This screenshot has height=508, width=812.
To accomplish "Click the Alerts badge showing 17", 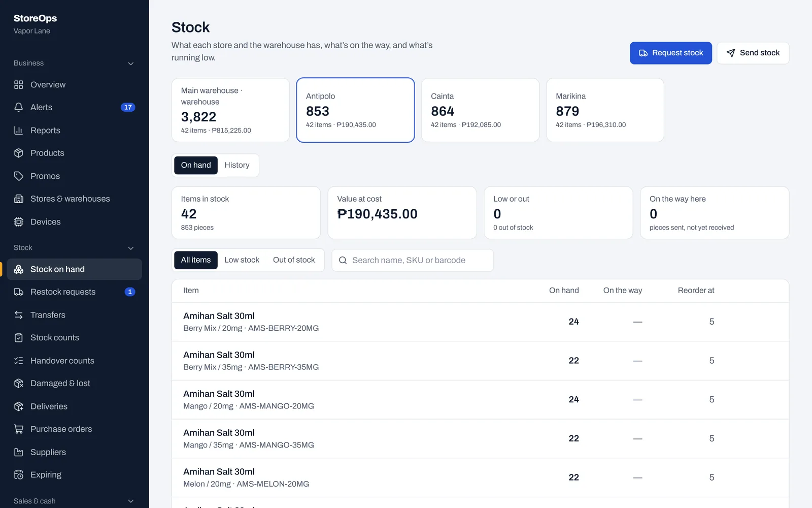I will coord(128,107).
